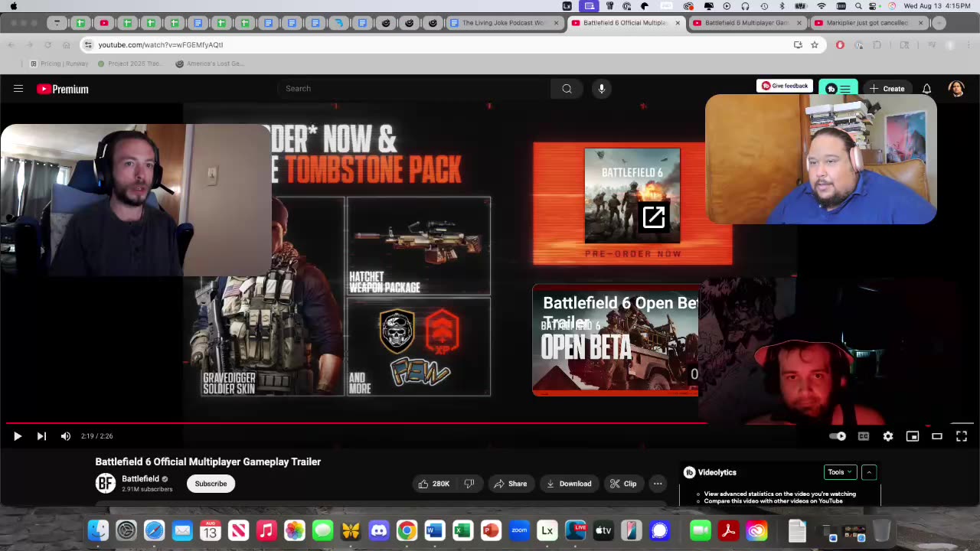This screenshot has width=980, height=551.
Task: Open FaceTime from the dock
Action: pos(701,530)
